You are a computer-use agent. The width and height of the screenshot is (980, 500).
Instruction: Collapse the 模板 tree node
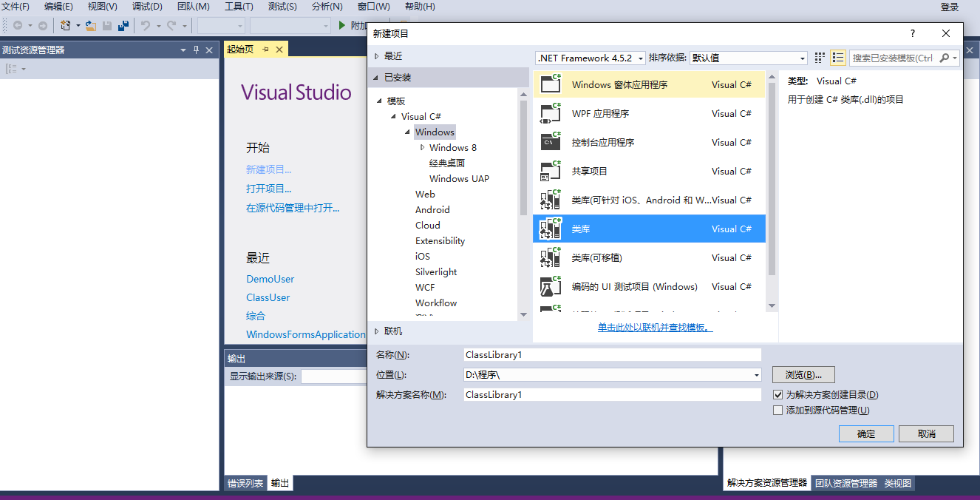[380, 101]
